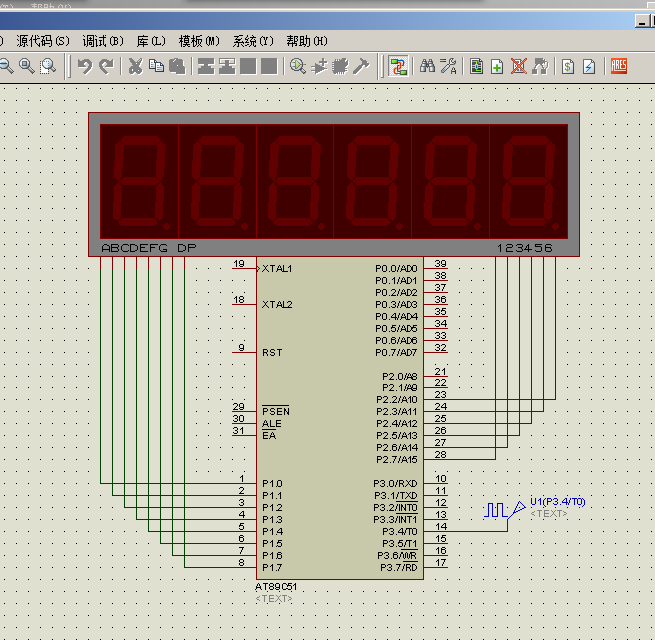Screen dimensions: 655x640
Task: Click the 123456 digit select label
Action: 525,248
